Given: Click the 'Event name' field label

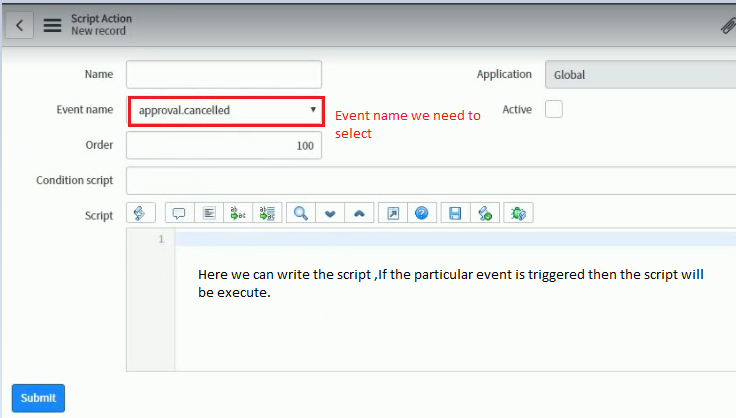Looking at the screenshot, I should [85, 109].
